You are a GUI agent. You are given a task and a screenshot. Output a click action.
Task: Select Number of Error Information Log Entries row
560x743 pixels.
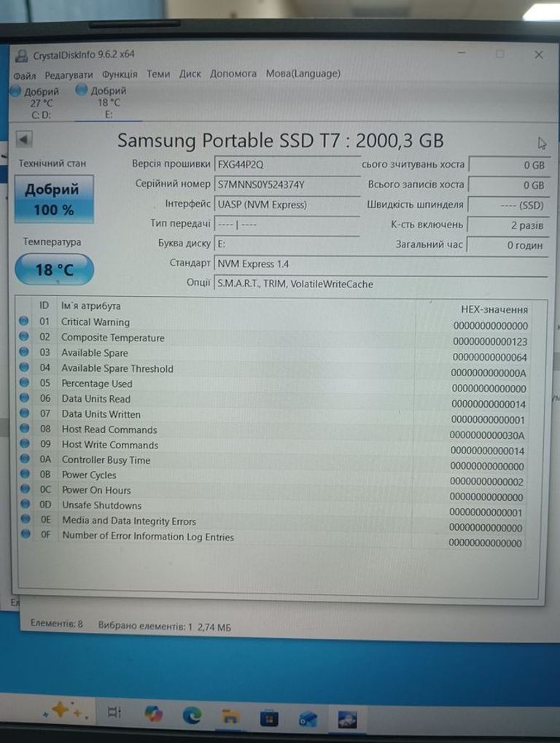coord(274,539)
